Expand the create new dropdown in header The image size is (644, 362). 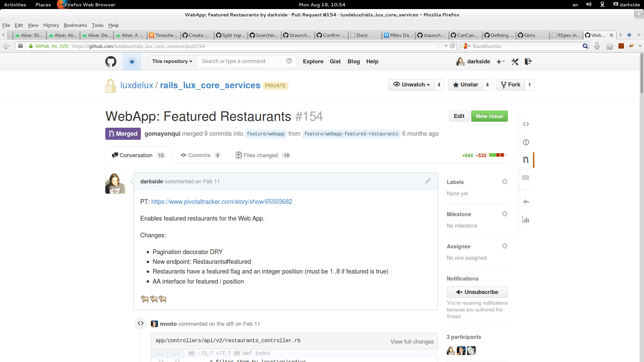pyautogui.click(x=500, y=62)
